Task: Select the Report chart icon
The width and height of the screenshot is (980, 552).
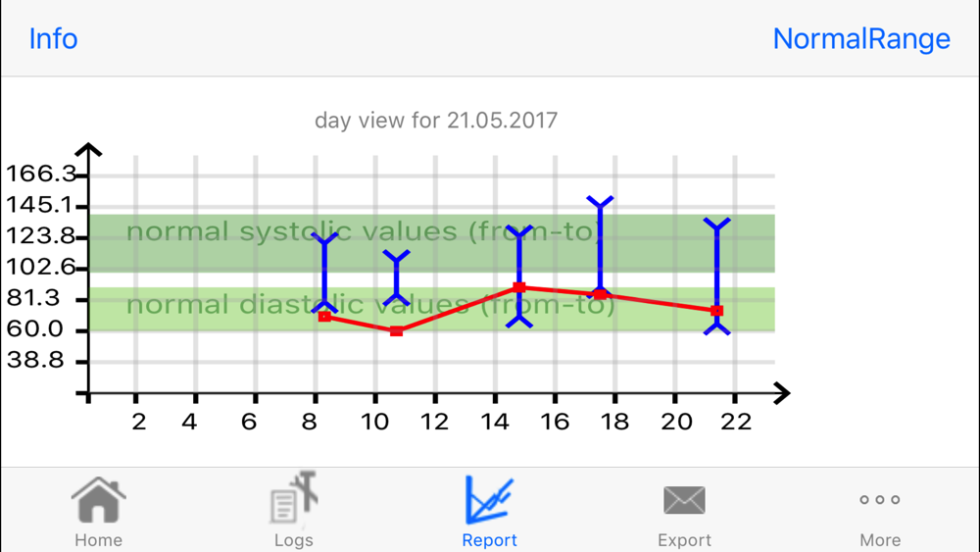Action: pos(489,499)
